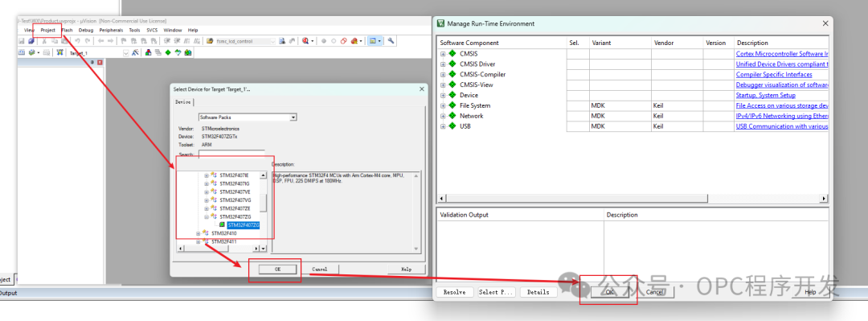
Task: Click the Search input field in device dialog
Action: pyautogui.click(x=231, y=154)
